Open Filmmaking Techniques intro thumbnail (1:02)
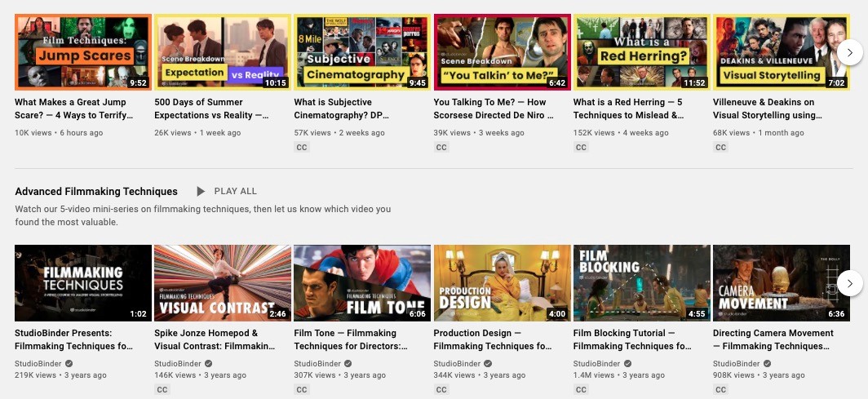Viewport: 868px width, 399px height. tap(83, 283)
